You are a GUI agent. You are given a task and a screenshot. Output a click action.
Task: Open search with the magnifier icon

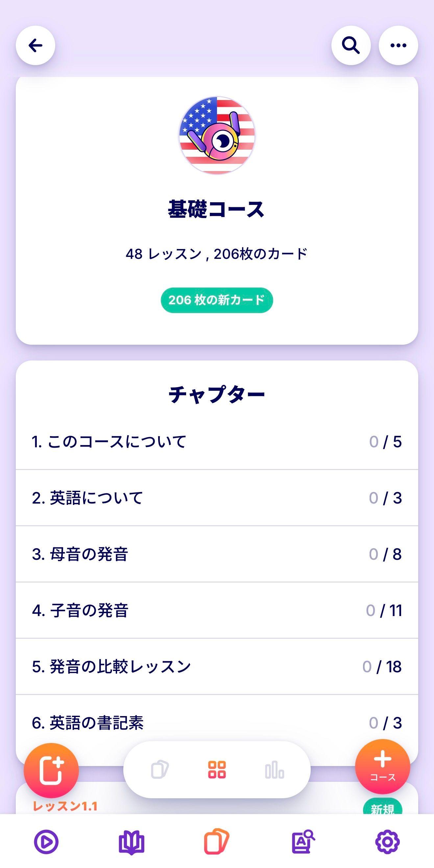click(x=351, y=45)
